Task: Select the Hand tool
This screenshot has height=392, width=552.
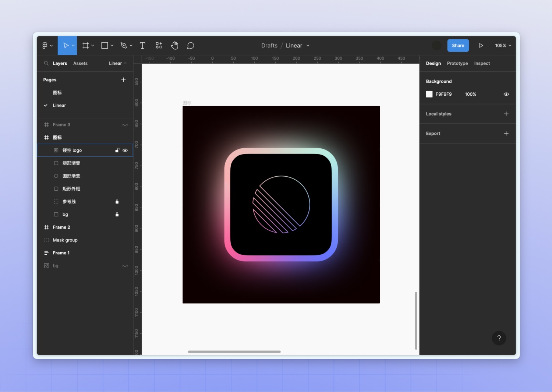Action: tap(174, 46)
